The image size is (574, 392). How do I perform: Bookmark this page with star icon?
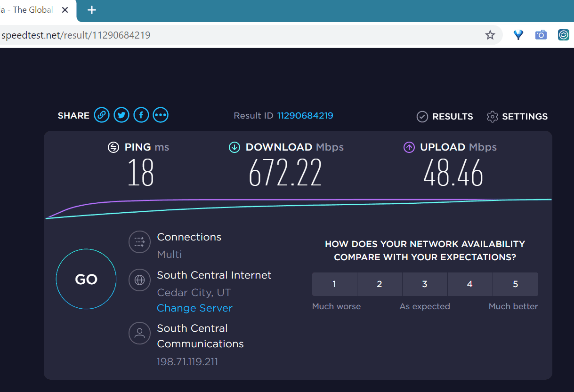490,35
